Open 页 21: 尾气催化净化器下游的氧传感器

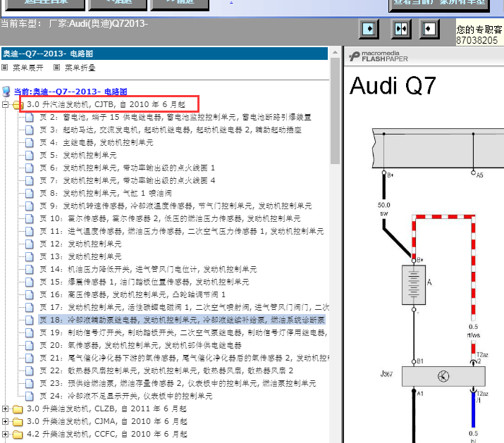(184, 358)
